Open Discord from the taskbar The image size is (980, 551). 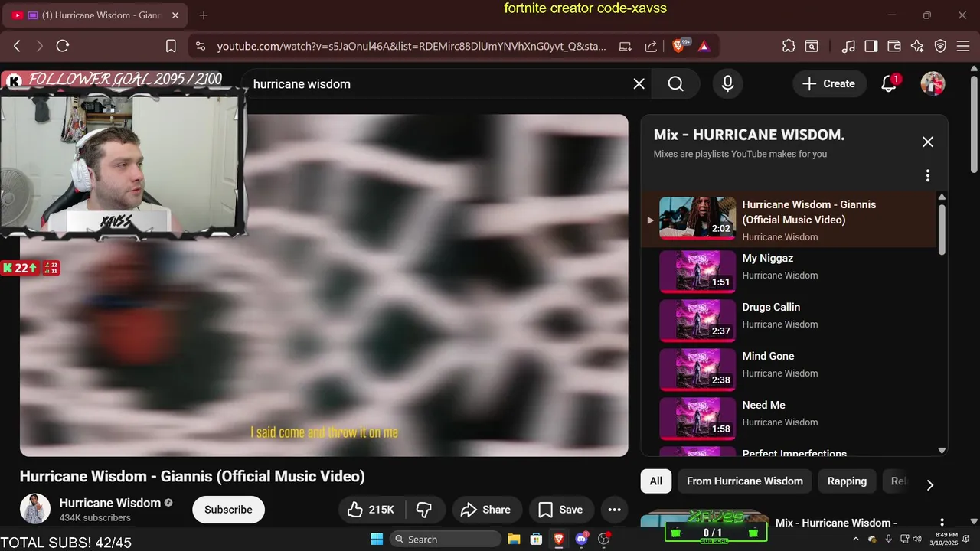click(x=581, y=539)
